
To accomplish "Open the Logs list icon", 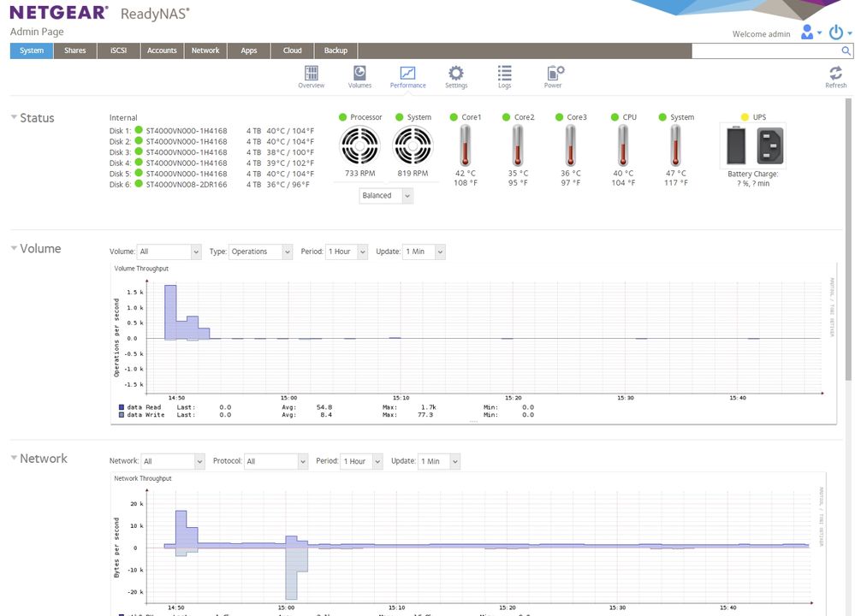I will pos(504,73).
